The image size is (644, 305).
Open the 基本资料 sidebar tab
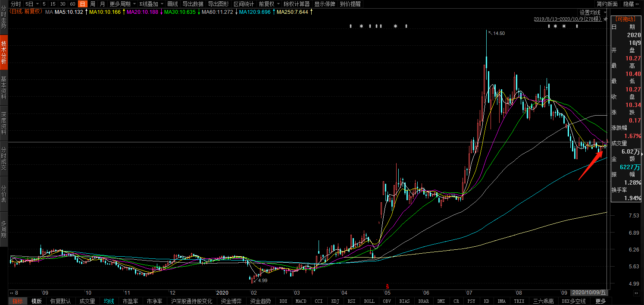[x=4, y=88]
